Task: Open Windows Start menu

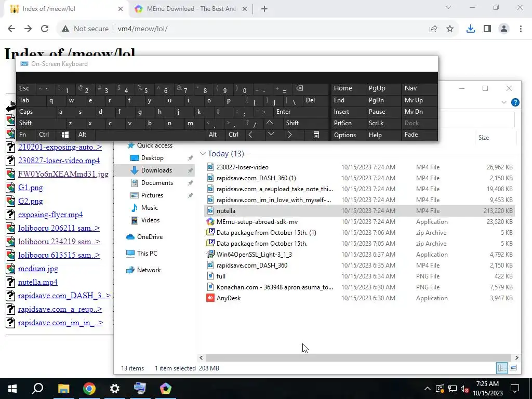Action: (12, 389)
